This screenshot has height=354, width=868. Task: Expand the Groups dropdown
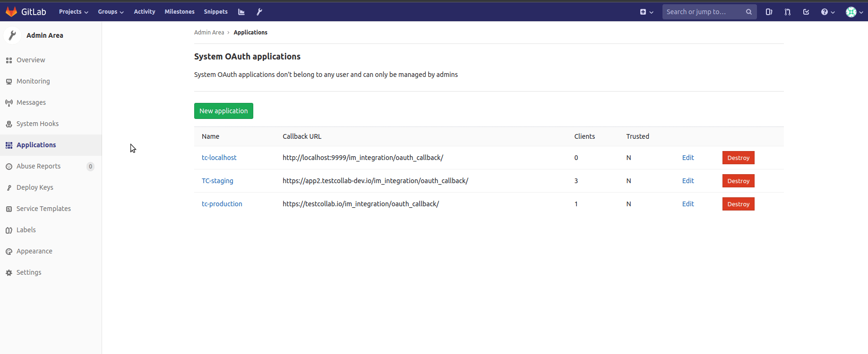[x=111, y=12]
